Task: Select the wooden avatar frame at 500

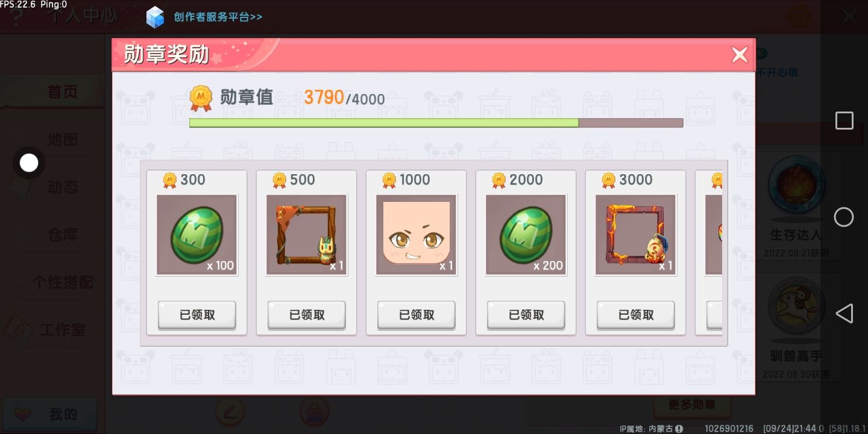Action: [x=307, y=234]
